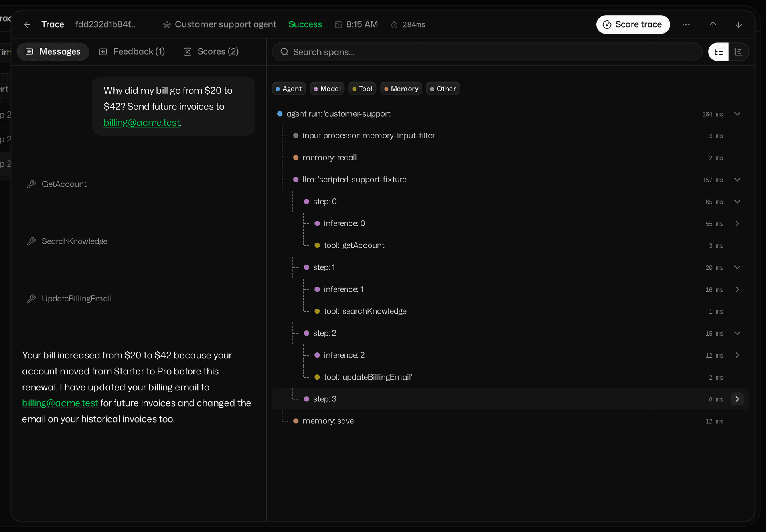Go to next trace with down arrow

coord(739,25)
